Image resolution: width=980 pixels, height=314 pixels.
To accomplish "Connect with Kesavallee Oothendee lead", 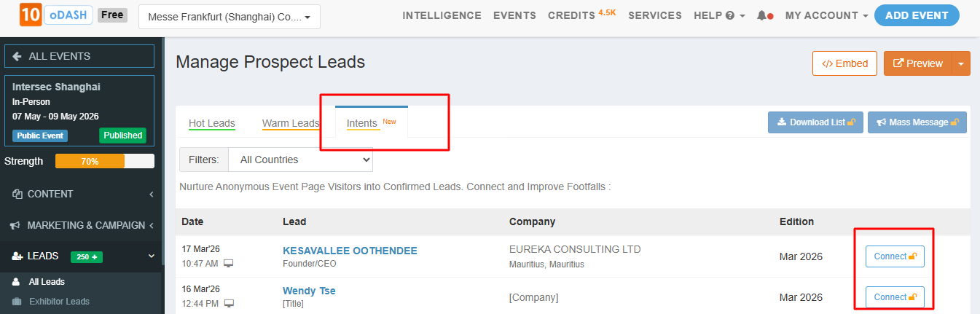I will click(895, 256).
